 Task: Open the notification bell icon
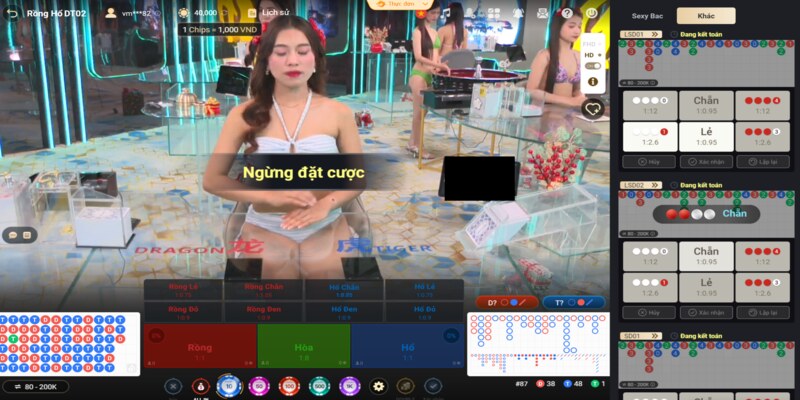(x=518, y=13)
